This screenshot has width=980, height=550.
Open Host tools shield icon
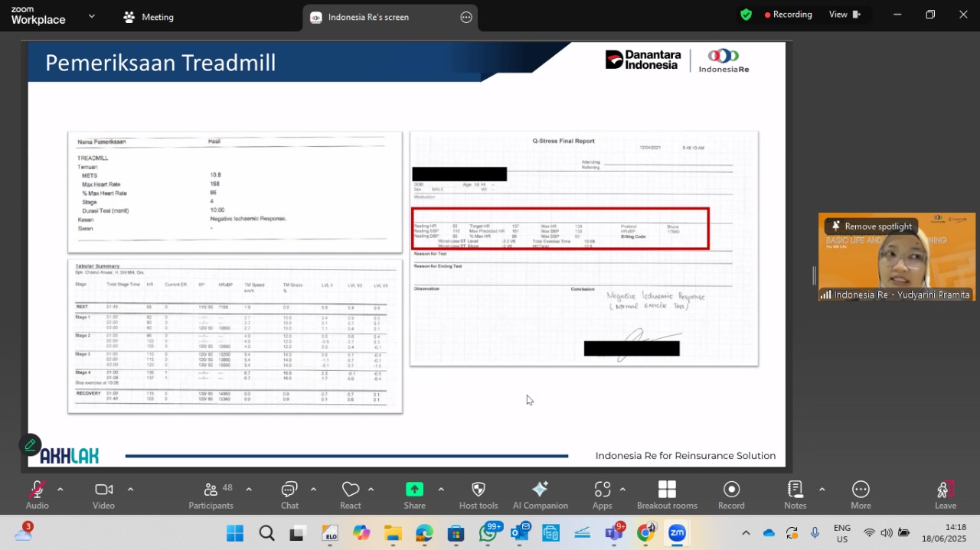pyautogui.click(x=479, y=490)
